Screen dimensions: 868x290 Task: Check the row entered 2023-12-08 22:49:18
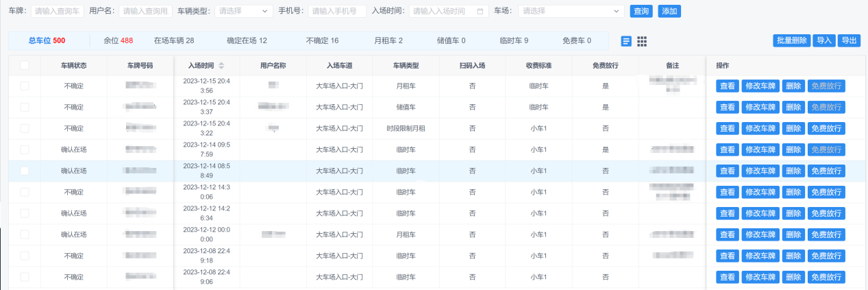pyautogui.click(x=25, y=256)
